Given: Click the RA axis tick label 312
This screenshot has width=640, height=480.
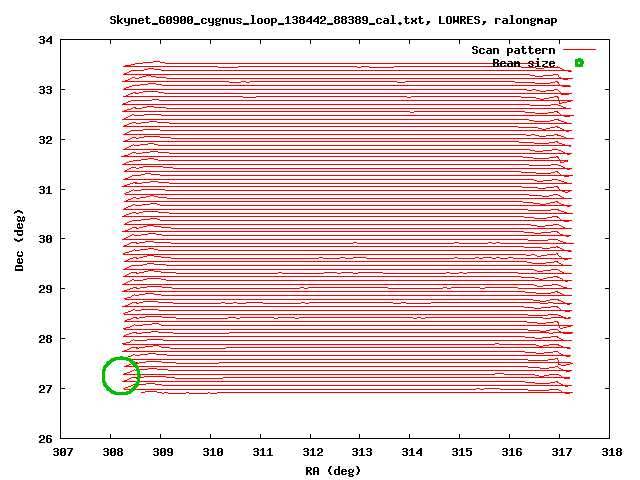Looking at the screenshot, I should point(313,452).
